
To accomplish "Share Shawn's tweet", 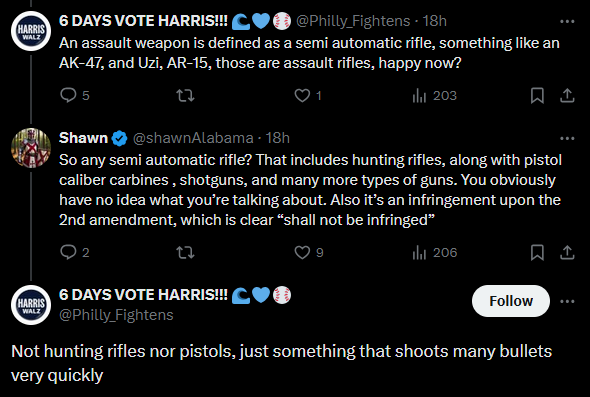I will pos(567,252).
